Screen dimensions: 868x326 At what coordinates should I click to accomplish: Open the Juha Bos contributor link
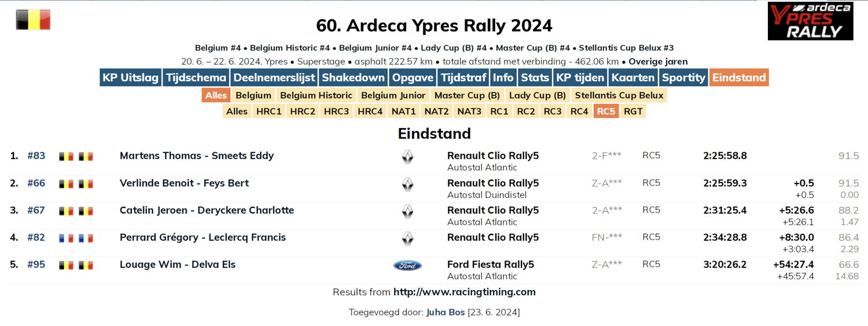(446, 313)
